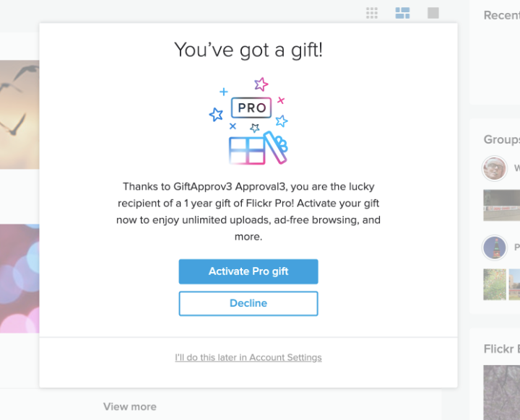Click the Recent section heading
The image size is (520, 420).
coord(501,15)
